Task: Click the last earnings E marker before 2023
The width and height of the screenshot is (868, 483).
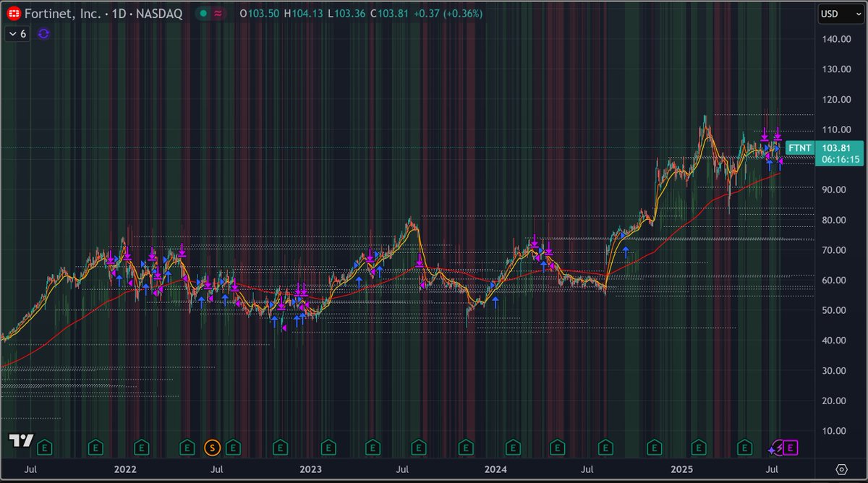Action: tap(279, 448)
